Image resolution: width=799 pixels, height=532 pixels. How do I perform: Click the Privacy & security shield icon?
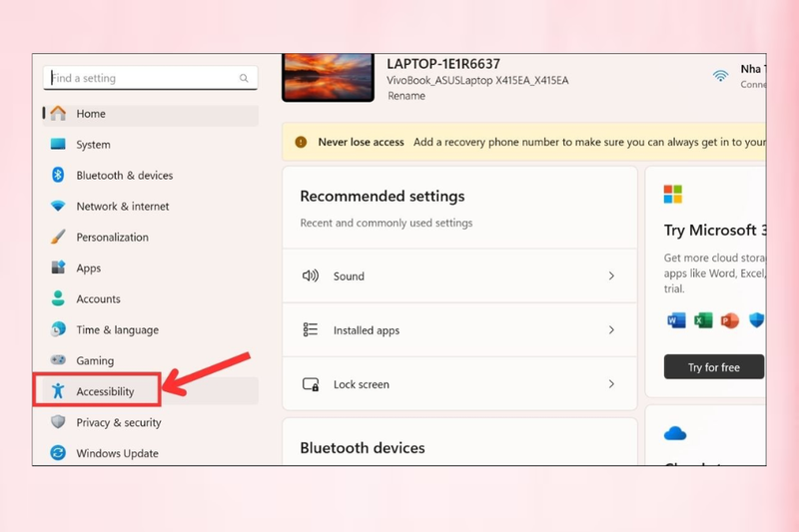(x=58, y=422)
